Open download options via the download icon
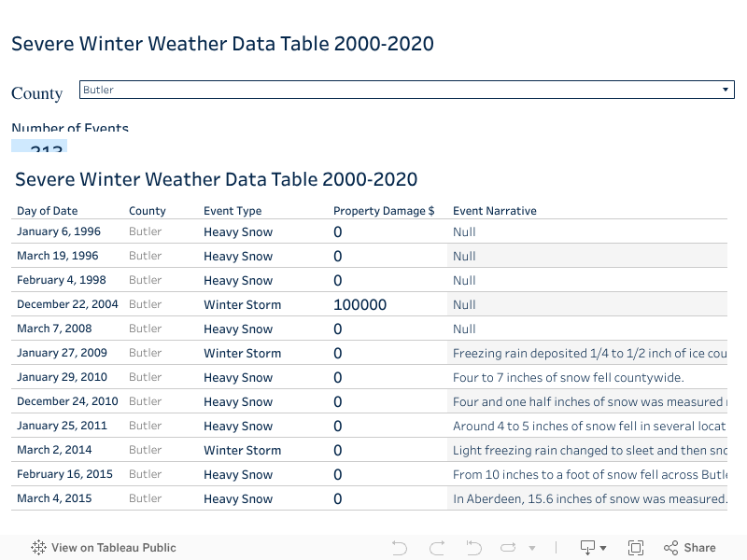The image size is (747, 560). pos(586,547)
